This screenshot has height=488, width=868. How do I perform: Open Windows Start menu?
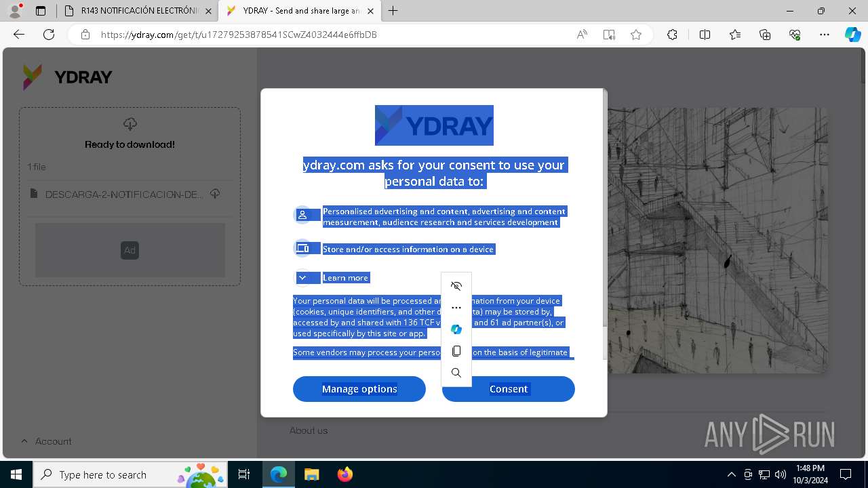point(16,474)
